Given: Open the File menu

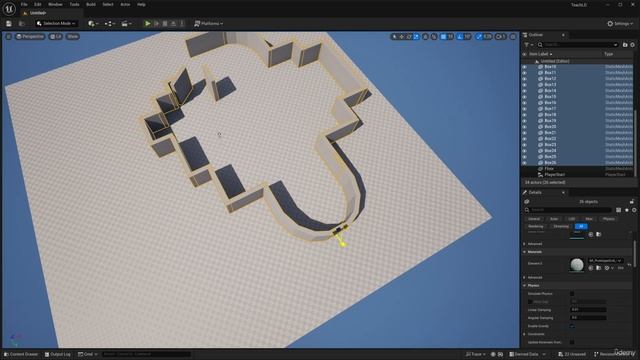Looking at the screenshot, I should pos(24,4).
